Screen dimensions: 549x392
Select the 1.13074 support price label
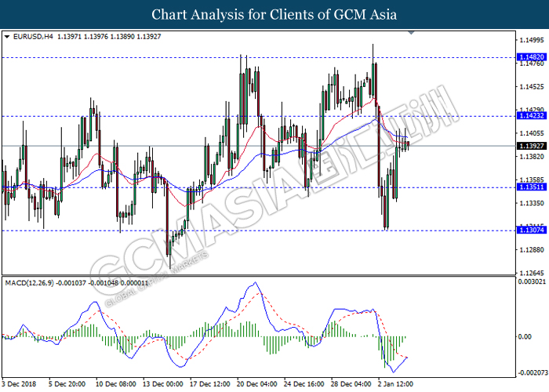532,230
